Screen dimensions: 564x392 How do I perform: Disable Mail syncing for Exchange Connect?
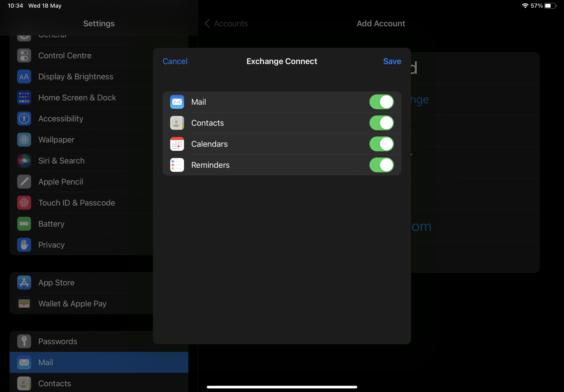pos(382,102)
